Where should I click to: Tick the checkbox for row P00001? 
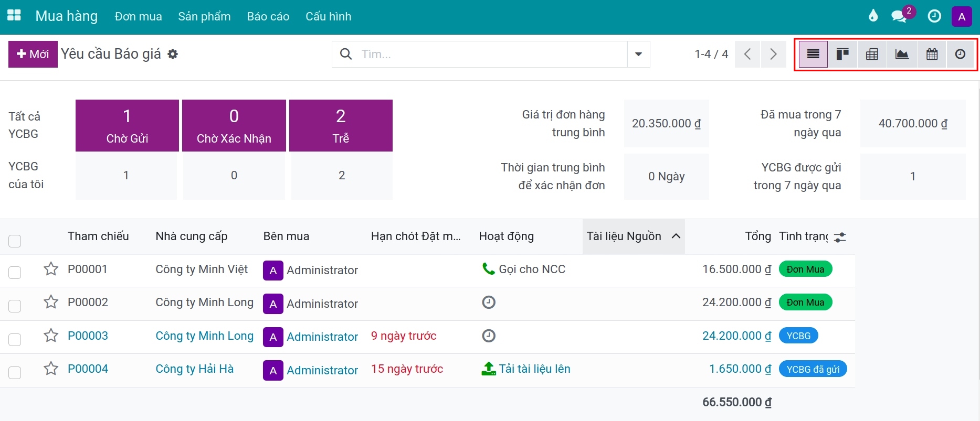point(15,272)
